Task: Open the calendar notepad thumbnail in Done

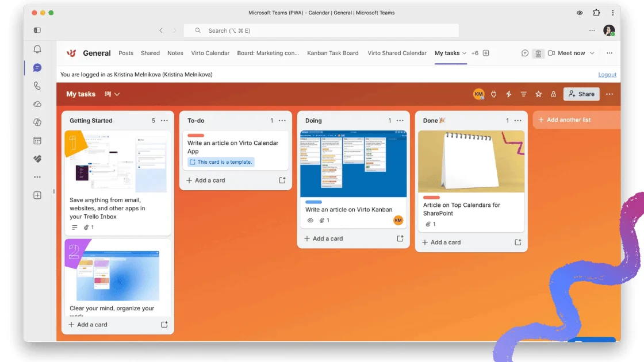Action: coord(471,161)
